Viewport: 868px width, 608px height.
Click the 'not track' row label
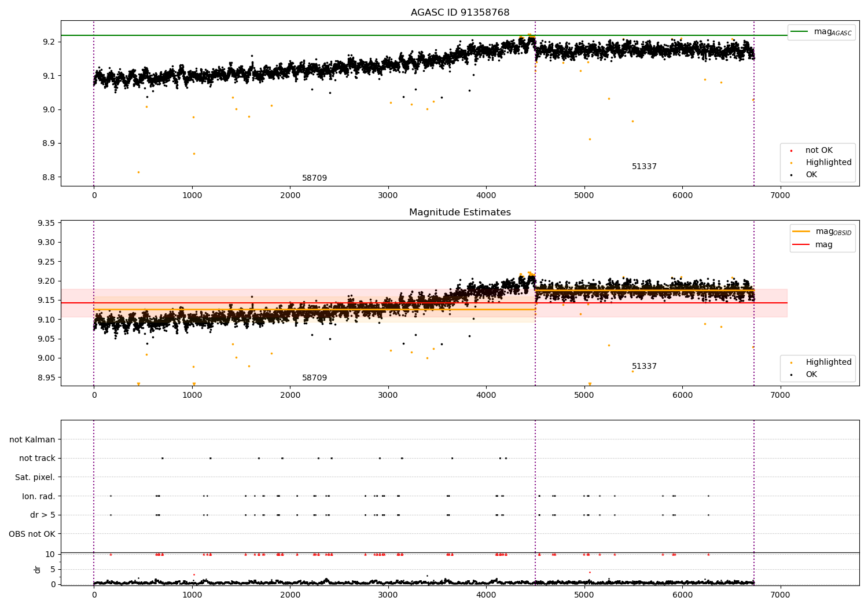click(37, 459)
